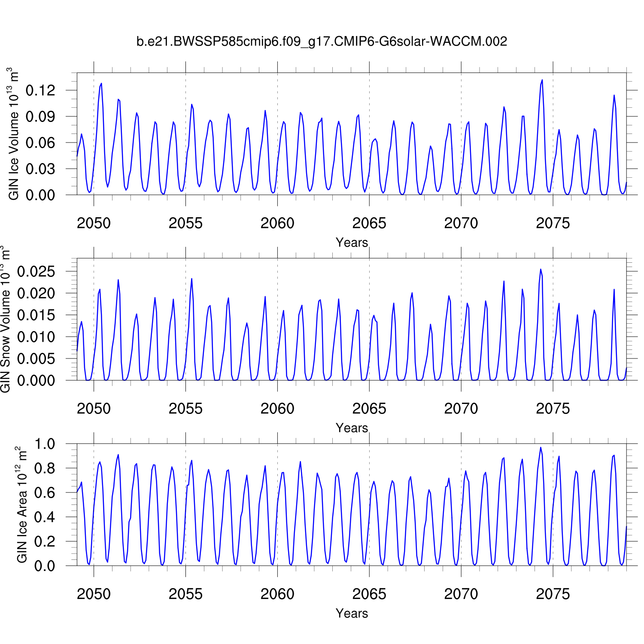Viewport: 644px width, 644px height.
Task: Click the highest snow volume peak near 2074
Action: (x=541, y=270)
